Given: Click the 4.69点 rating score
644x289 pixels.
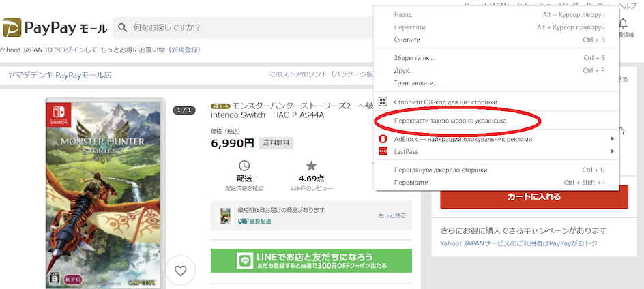Looking at the screenshot, I should tap(311, 179).
